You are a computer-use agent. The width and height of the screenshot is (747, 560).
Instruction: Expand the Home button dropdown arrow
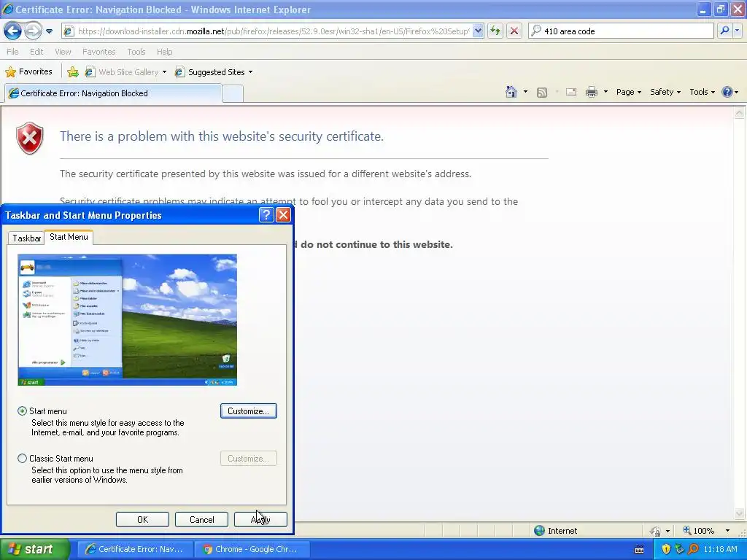click(525, 92)
